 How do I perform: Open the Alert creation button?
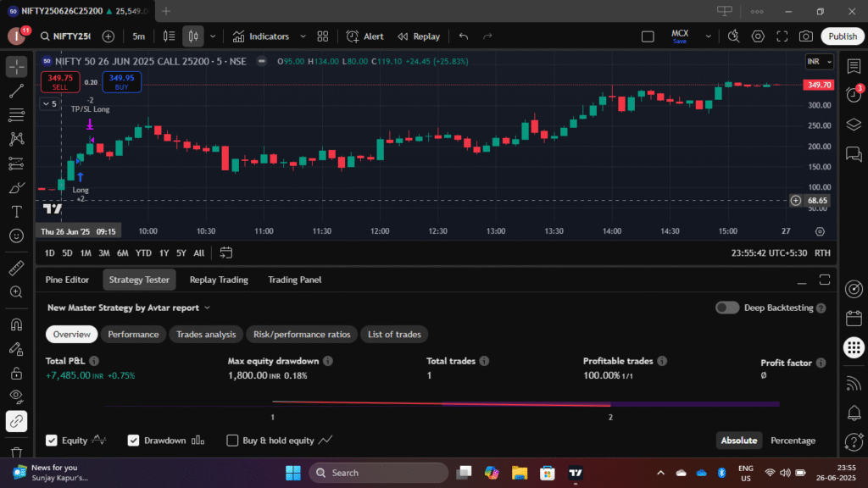(x=364, y=36)
